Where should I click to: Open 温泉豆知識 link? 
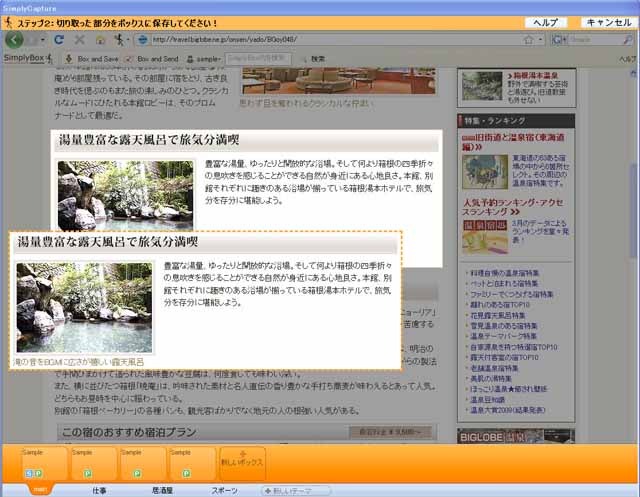[x=487, y=399]
